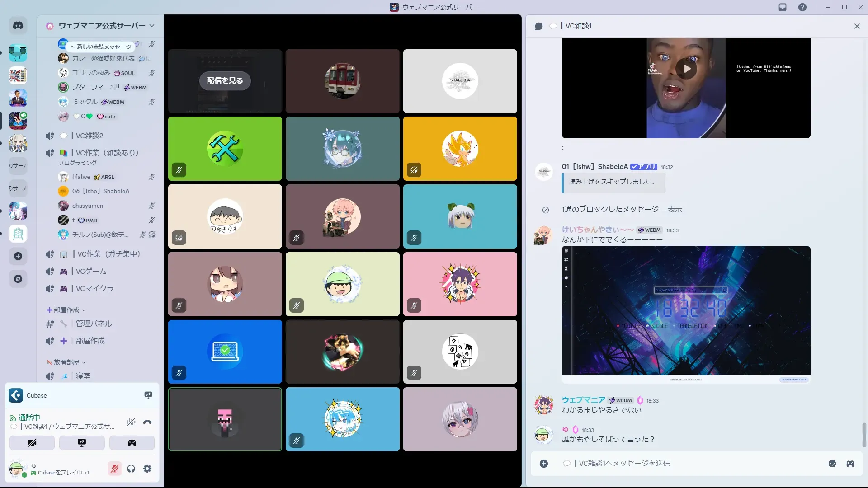This screenshot has width=868, height=488.
Task: Disconnect from the voice call
Action: 147,422
